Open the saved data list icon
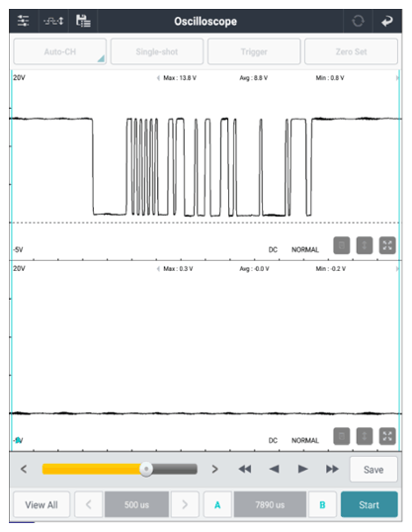Screen dimensions: 412x532 point(83,21)
